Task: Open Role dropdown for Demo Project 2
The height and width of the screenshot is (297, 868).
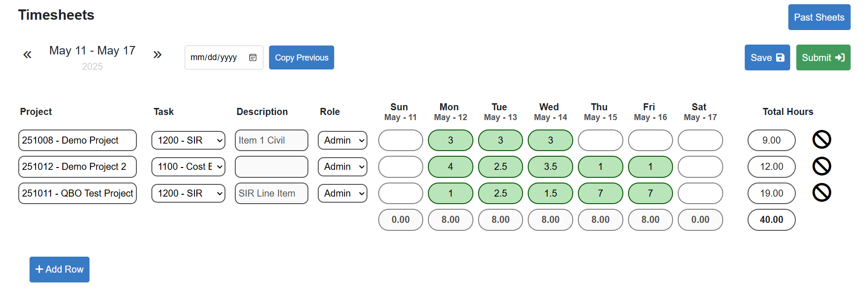Action: pyautogui.click(x=343, y=167)
